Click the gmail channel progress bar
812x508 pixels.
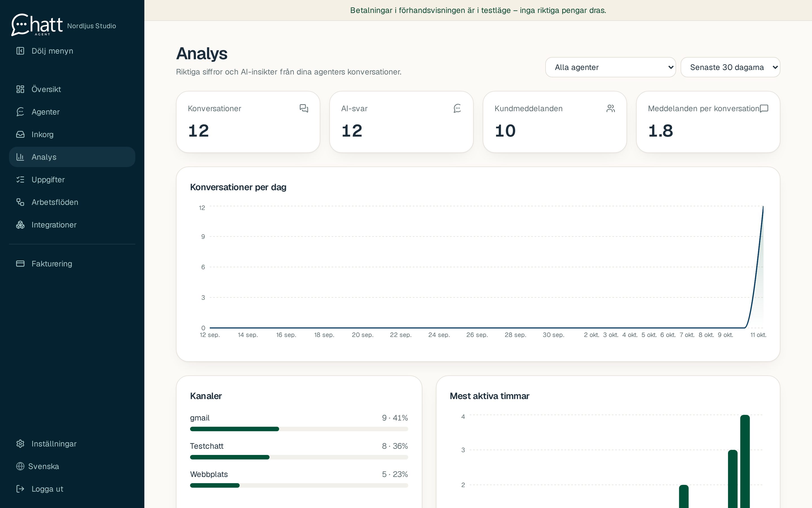299,429
